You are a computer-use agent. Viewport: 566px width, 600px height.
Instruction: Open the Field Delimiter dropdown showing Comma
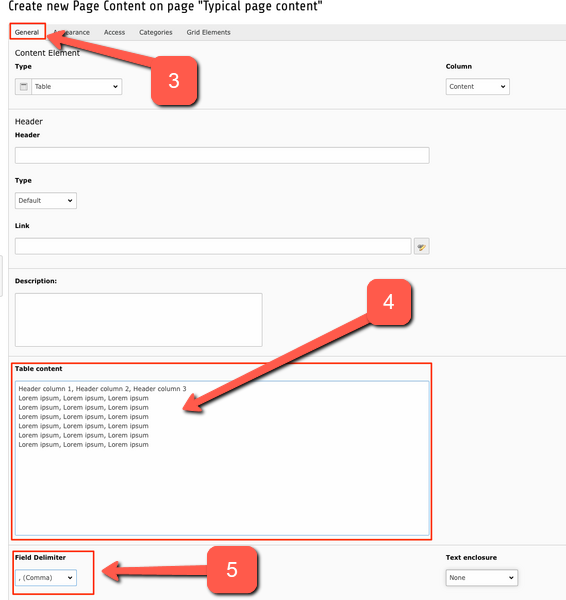tap(46, 578)
